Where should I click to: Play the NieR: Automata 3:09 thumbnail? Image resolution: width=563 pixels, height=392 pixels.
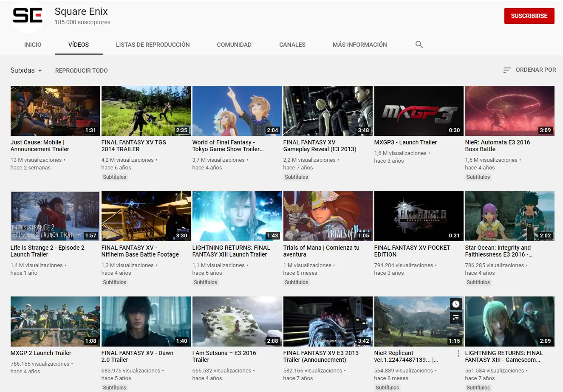510,111
